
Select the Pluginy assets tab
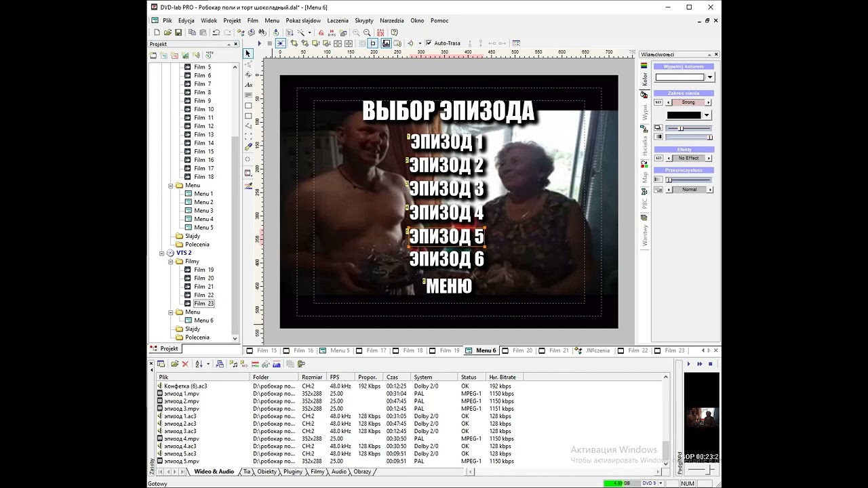[293, 471]
